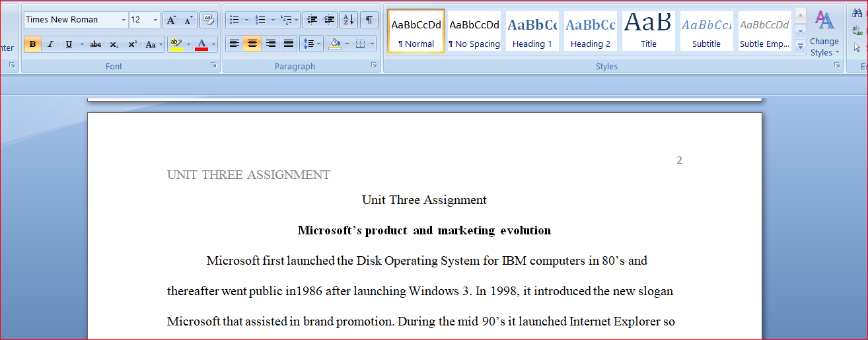
Task: Click the page number 2
Action: tap(679, 160)
